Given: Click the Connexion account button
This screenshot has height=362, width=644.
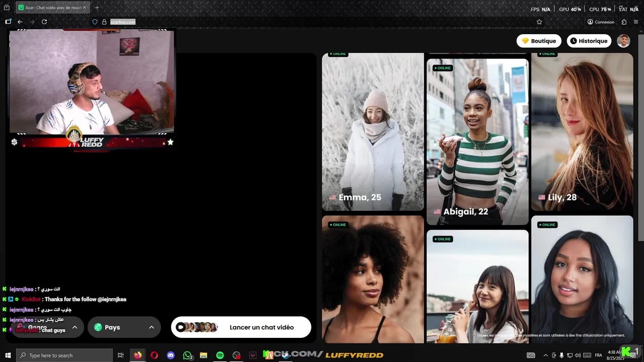Looking at the screenshot, I should (601, 22).
